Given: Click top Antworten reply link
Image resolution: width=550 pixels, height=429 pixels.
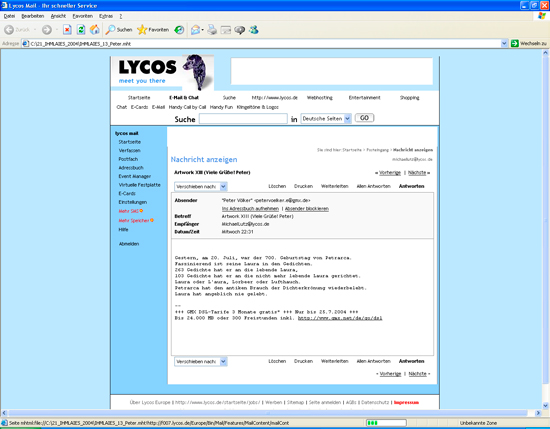Looking at the screenshot, I should tap(411, 186).
